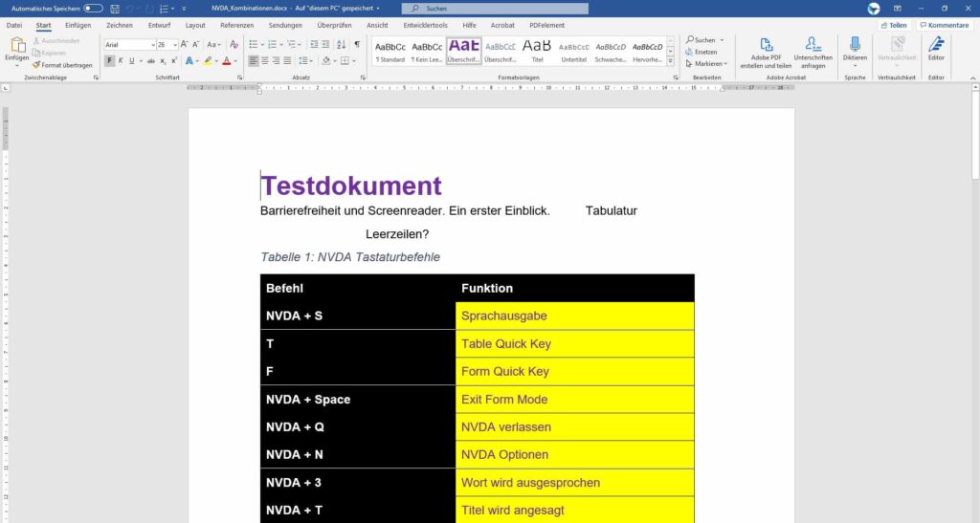
Task: Apply text effects blue A icon
Action: (189, 60)
